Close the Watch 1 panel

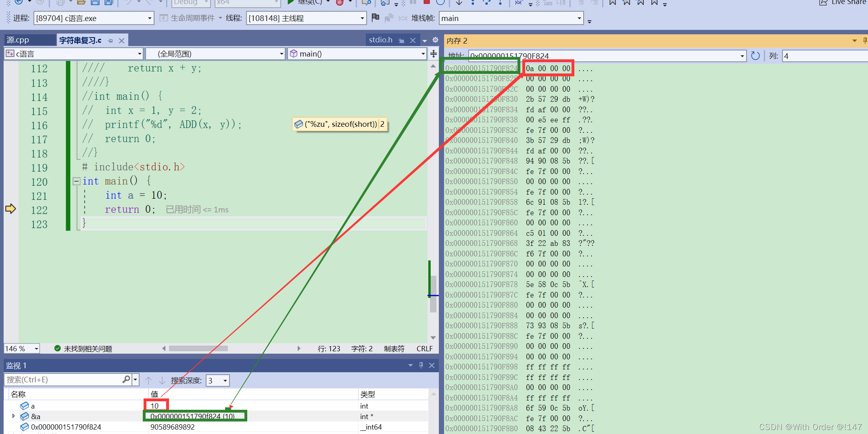point(432,365)
